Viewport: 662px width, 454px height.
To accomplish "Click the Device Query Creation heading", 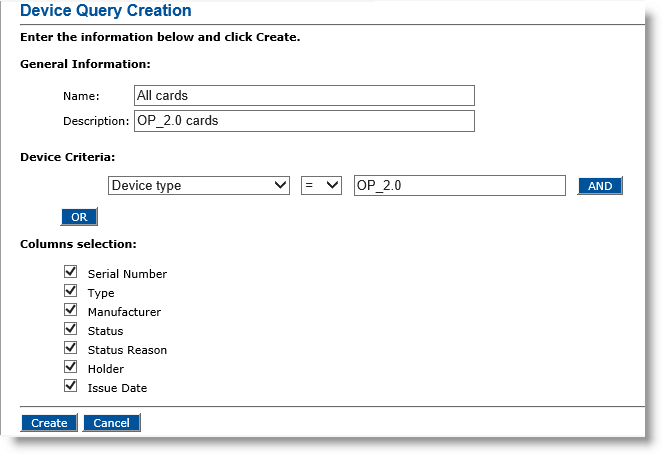I will click(106, 11).
